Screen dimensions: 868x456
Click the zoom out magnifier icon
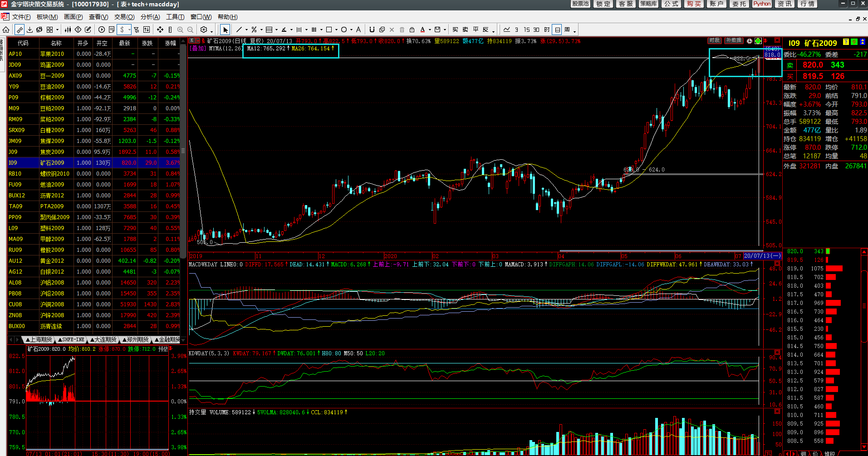tap(190, 29)
